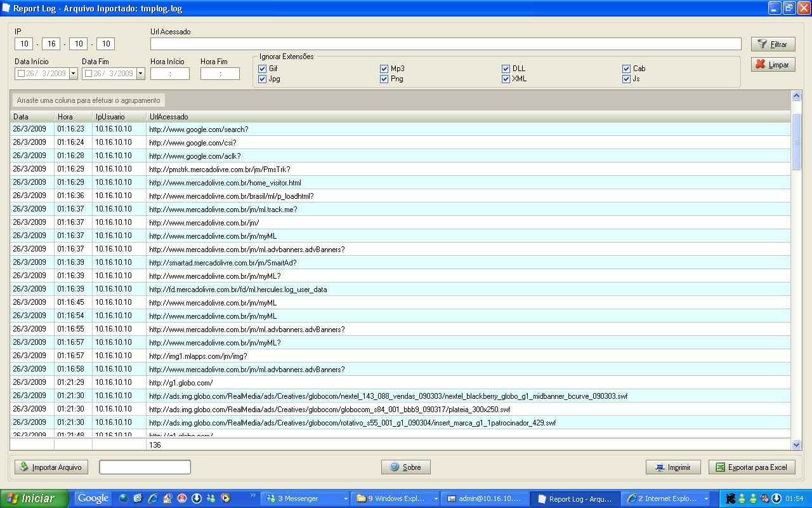Toggle the XML extension checkbox
Screen dimensions: 812x508
506,79
